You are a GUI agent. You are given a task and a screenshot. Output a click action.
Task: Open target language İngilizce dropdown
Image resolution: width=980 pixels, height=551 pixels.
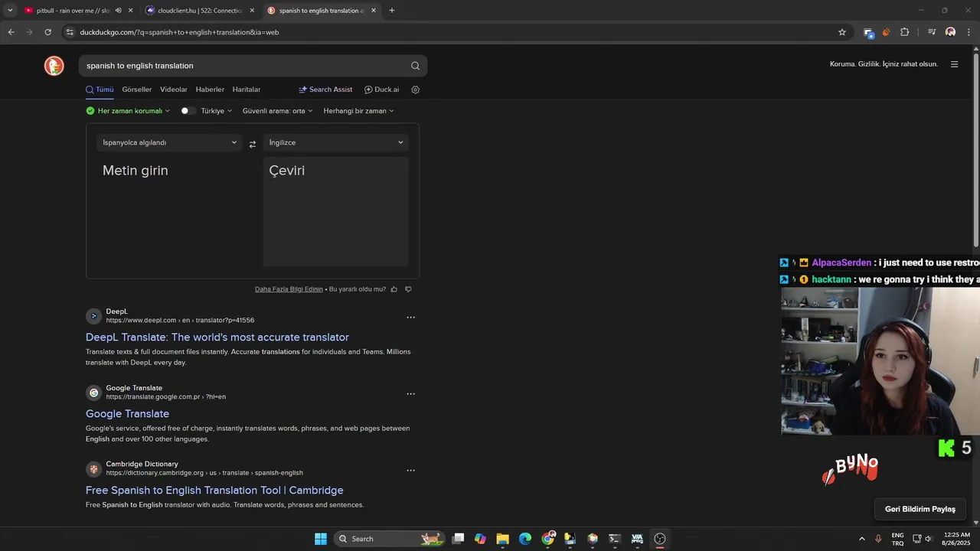click(335, 142)
